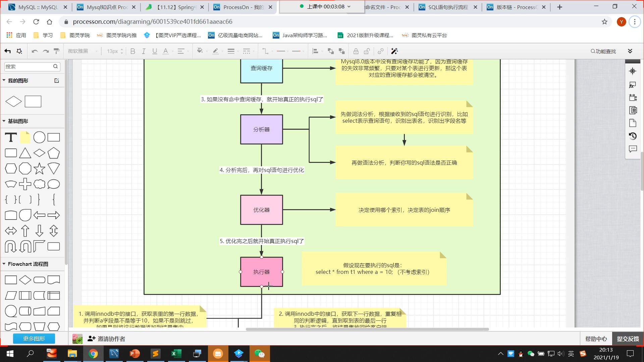Toggle underline formatting

(x=155, y=51)
